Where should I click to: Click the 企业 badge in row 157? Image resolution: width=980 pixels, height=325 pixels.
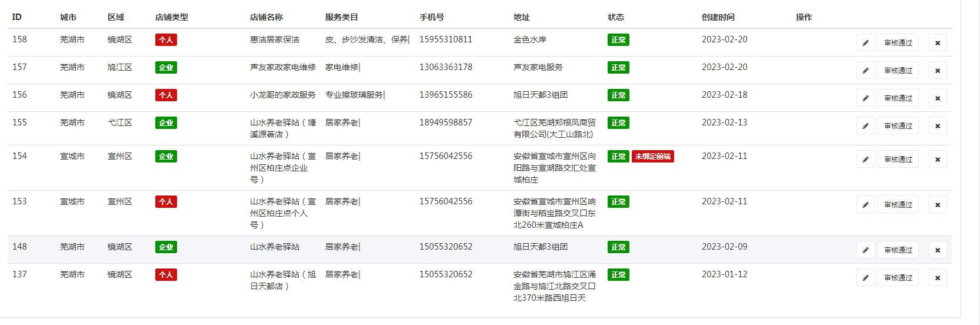click(166, 68)
